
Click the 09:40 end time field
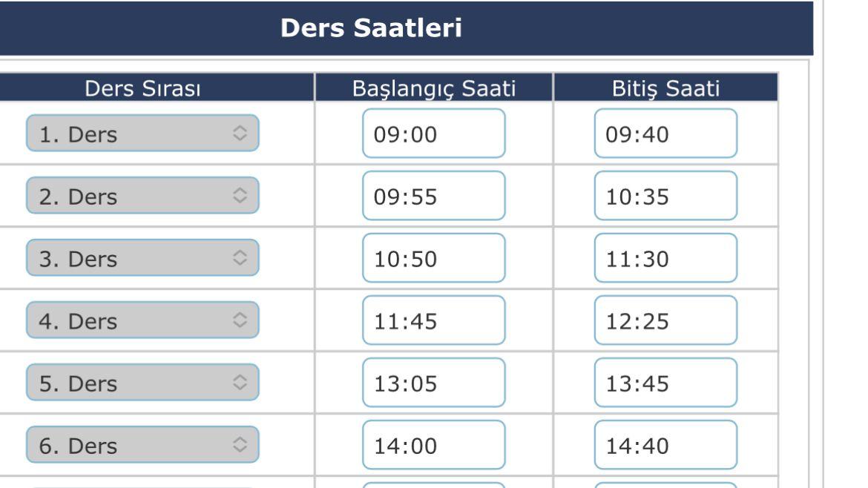click(665, 133)
